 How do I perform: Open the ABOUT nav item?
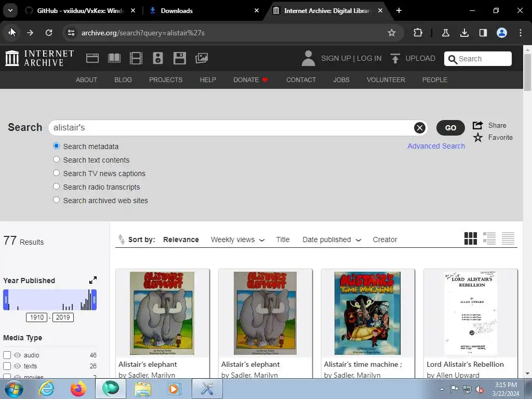click(x=87, y=79)
